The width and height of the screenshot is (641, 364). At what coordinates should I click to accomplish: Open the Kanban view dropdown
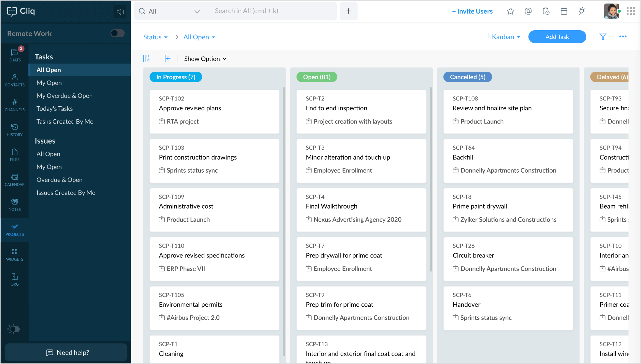click(501, 37)
